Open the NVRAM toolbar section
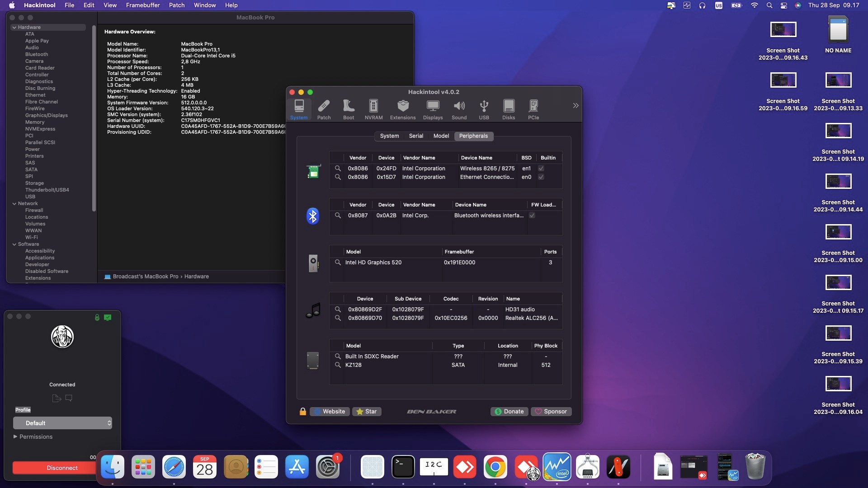This screenshot has width=868, height=488. click(x=373, y=110)
